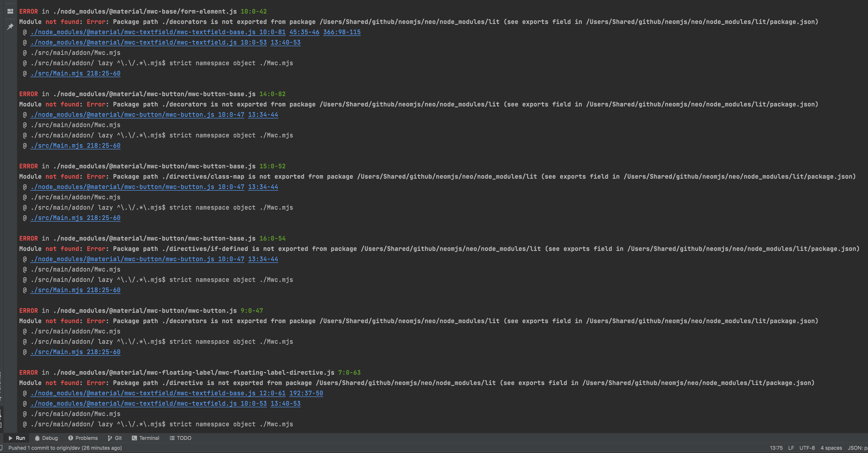Open mwc-textfield.js 10:0-53 link under floating-label error

148,404
